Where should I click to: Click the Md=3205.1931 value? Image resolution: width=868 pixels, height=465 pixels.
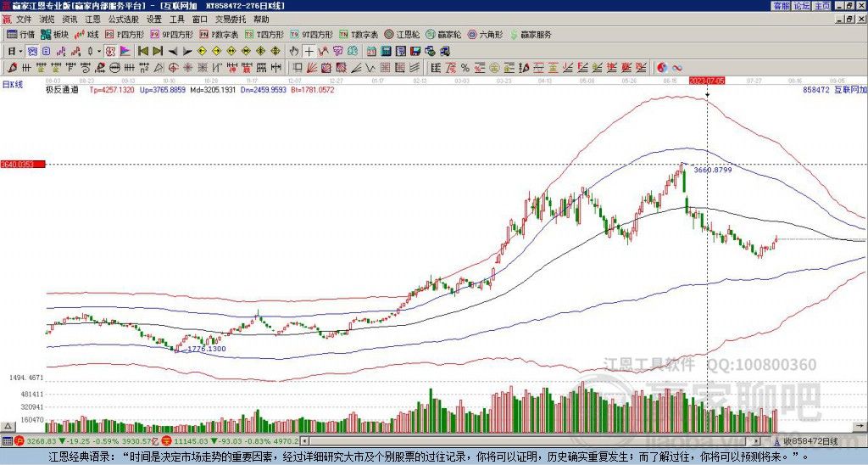pos(213,89)
